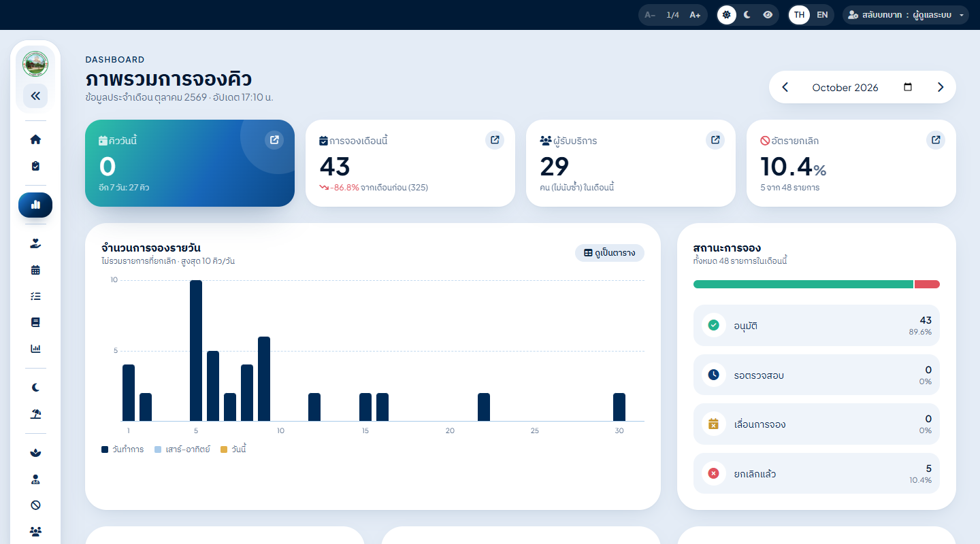Viewport: 980px width, 544px height.
Task: Open external link on อัตรายกเลิก card
Action: click(936, 140)
